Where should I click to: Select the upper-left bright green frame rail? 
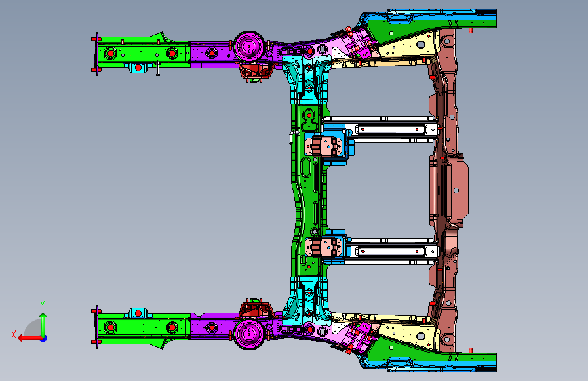point(142,52)
